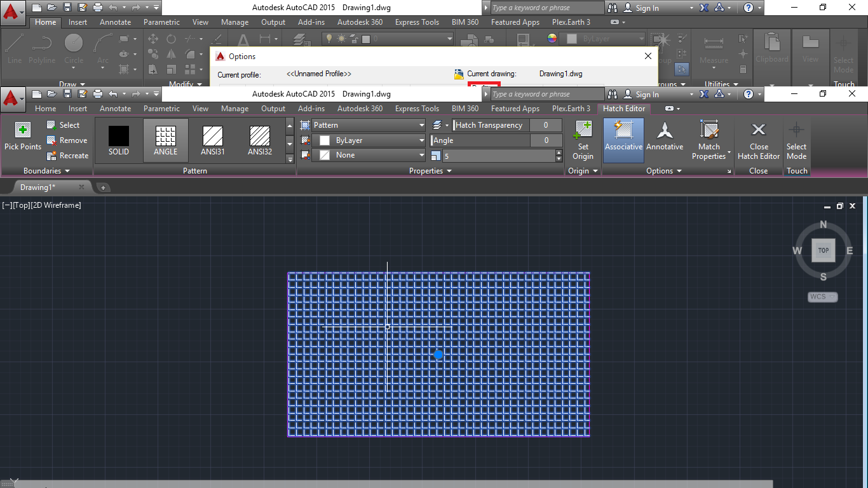Viewport: 868px width, 488px height.
Task: Select the SOLID hatch pattern
Action: tap(118, 137)
